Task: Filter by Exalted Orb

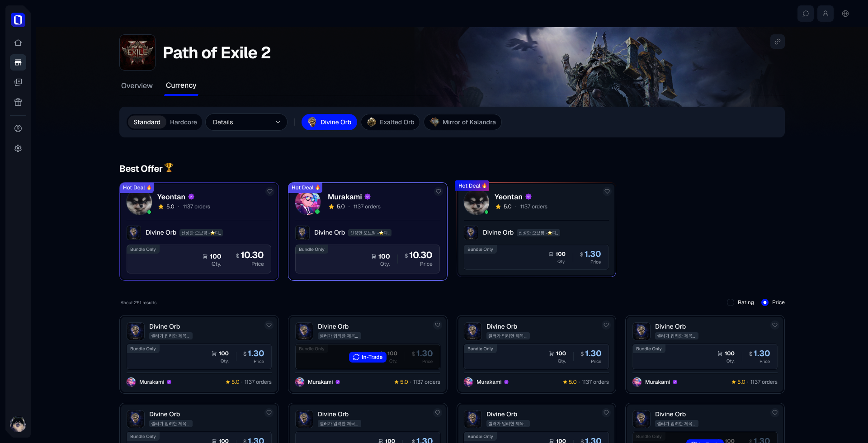Action: [x=391, y=122]
